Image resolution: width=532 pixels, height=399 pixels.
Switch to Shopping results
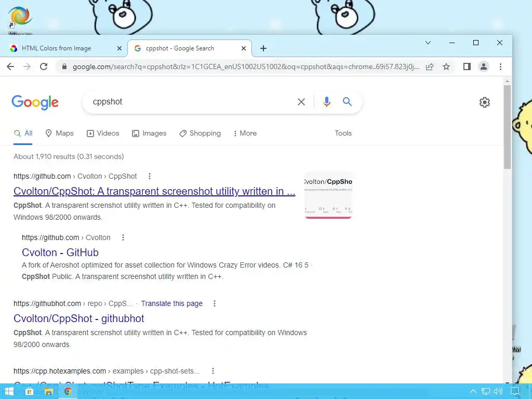200,134
